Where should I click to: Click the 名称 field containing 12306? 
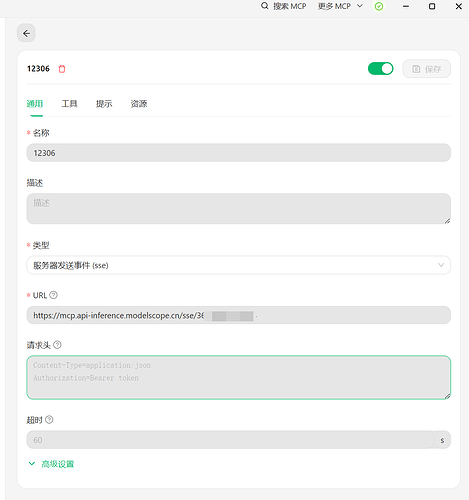click(x=239, y=153)
